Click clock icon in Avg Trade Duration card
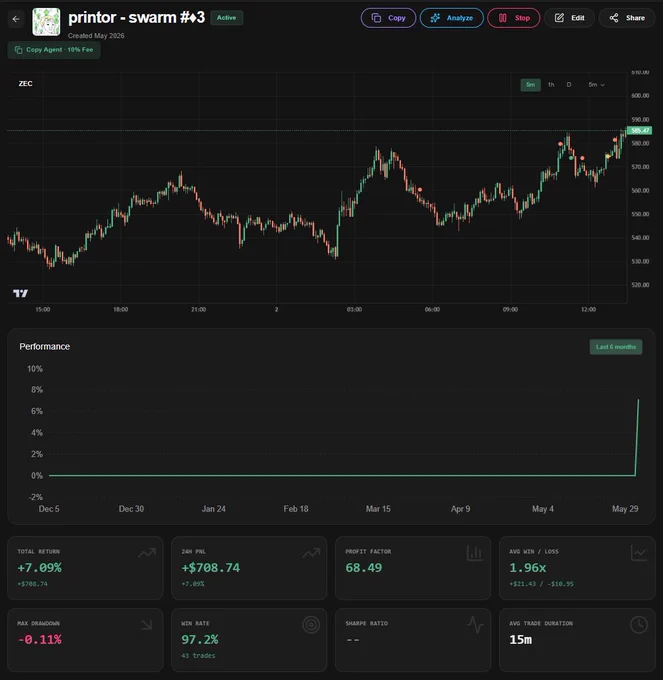This screenshot has width=663, height=680. click(x=639, y=625)
